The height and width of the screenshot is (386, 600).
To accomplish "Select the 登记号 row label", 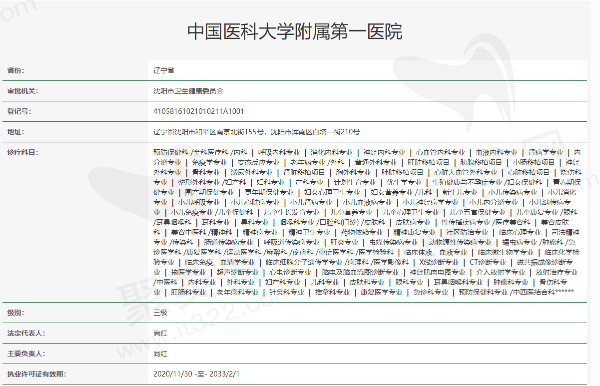I will pos(19,111).
